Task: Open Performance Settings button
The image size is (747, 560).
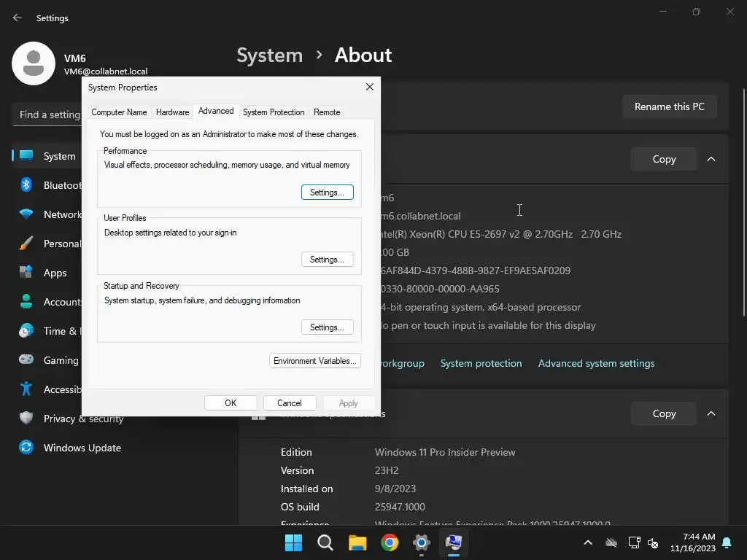Action: [x=328, y=192]
